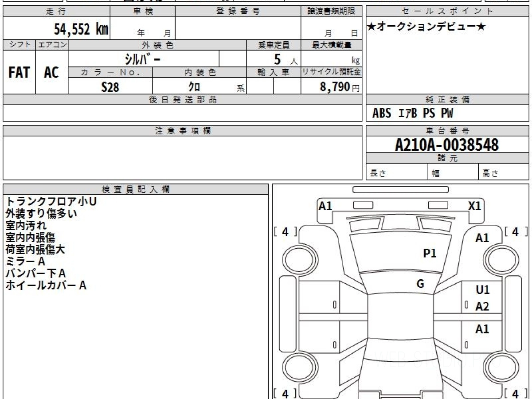This screenshot has height=399, width=532.
Task: Click the 荷室内張傷大 note line
Action: click(35, 249)
